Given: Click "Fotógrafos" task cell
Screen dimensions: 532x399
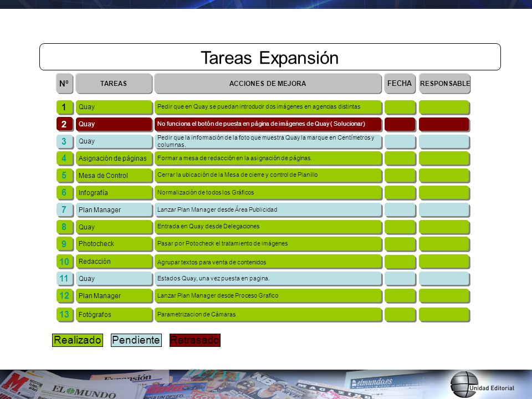Looking at the screenshot, I should (x=114, y=315).
